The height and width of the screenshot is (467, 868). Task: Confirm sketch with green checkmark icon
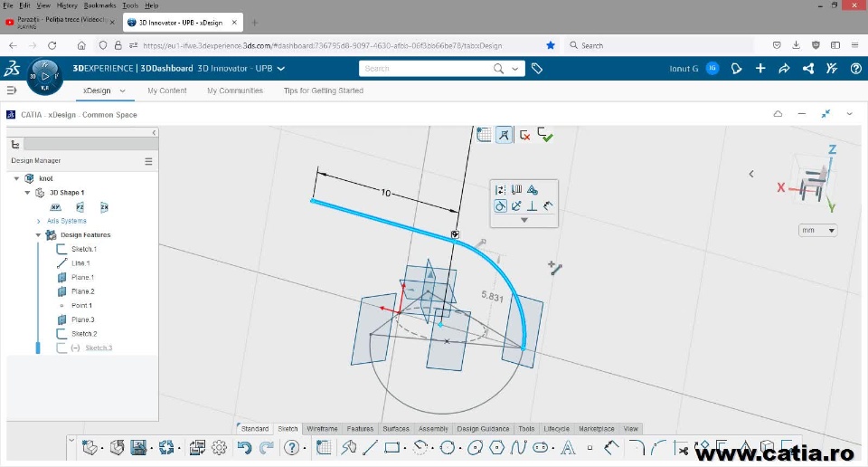[x=545, y=135]
